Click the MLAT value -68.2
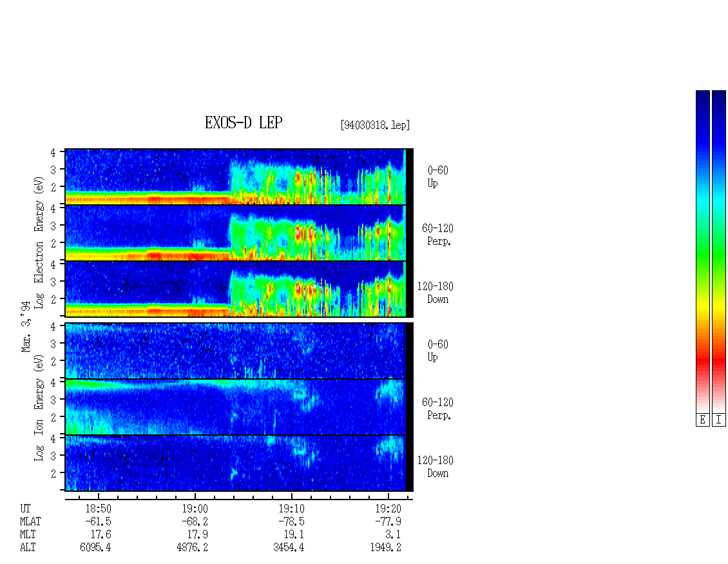Viewport: 728px width, 564px height. coord(194,521)
